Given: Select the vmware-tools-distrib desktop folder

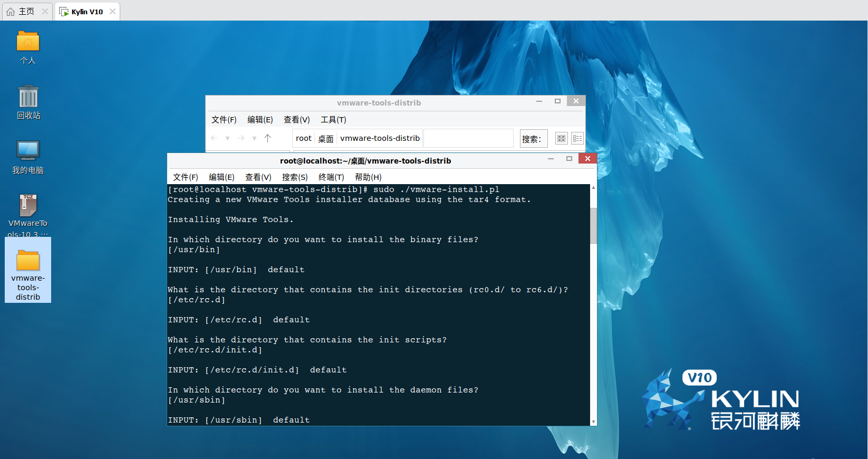Looking at the screenshot, I should 28,270.
